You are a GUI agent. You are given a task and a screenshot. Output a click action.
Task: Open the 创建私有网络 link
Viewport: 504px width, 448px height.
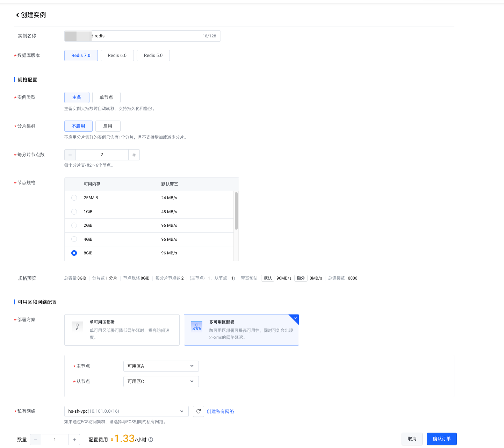tap(220, 412)
